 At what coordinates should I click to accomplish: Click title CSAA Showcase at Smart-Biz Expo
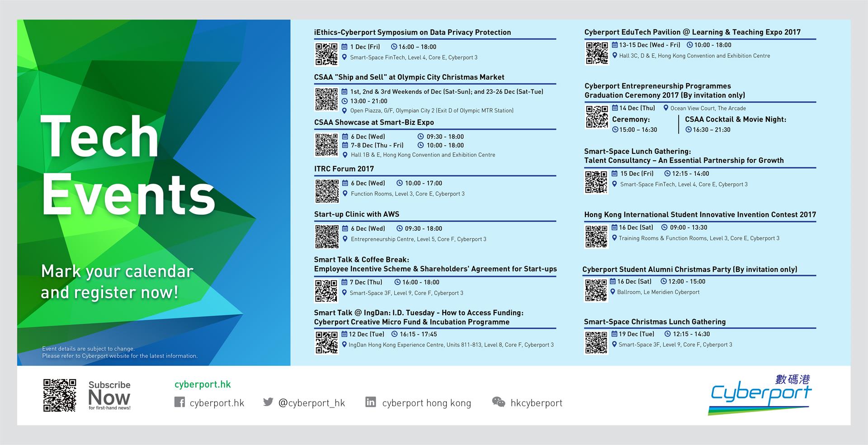[x=374, y=122]
